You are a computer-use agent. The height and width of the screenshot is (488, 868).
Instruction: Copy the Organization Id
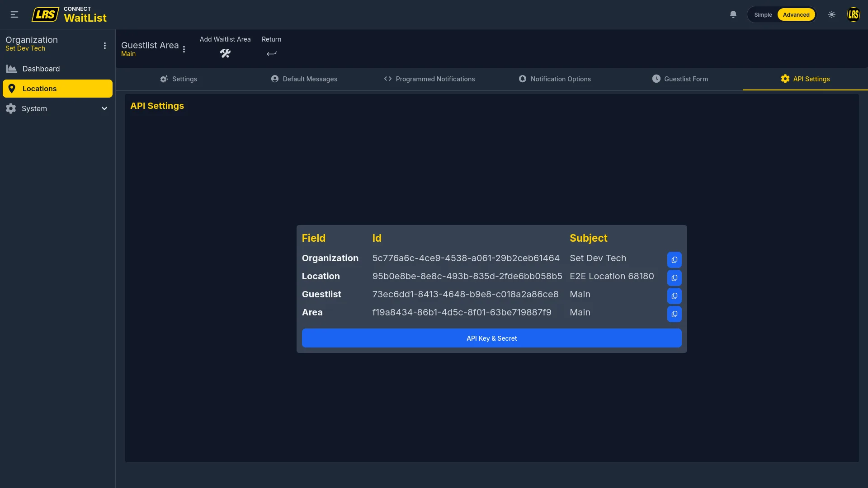pyautogui.click(x=675, y=260)
